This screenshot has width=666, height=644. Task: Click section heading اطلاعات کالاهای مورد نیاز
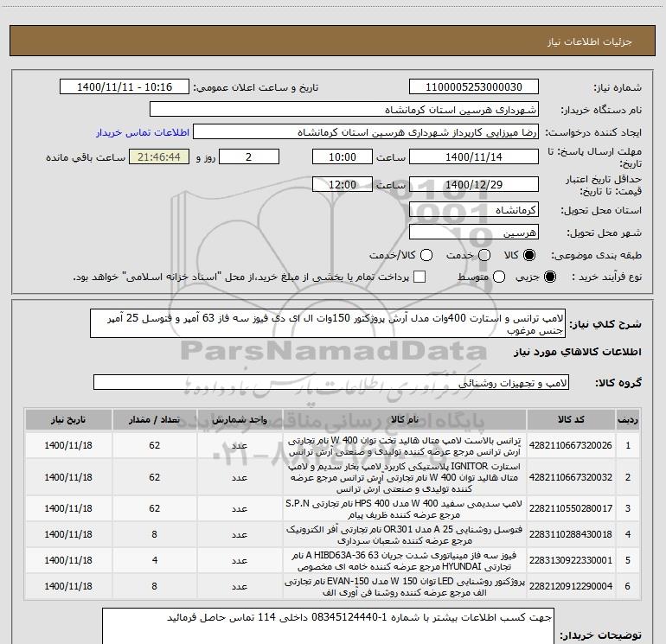pos(578,352)
